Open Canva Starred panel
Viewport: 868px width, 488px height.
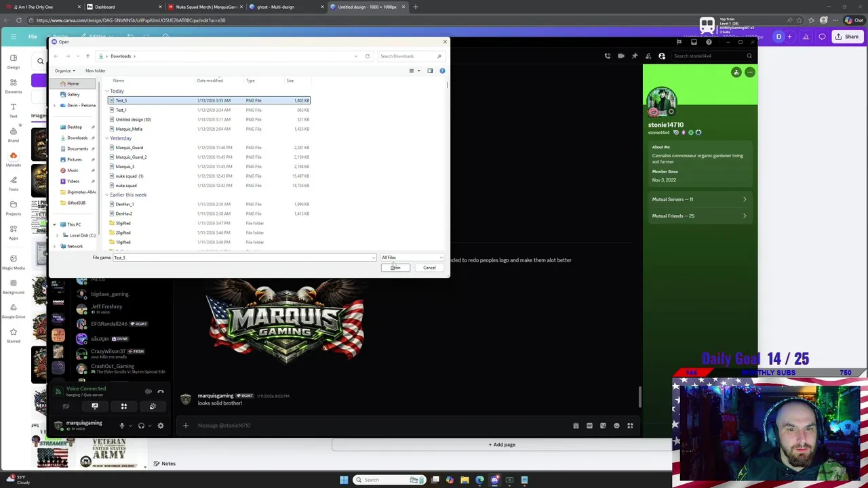13,335
